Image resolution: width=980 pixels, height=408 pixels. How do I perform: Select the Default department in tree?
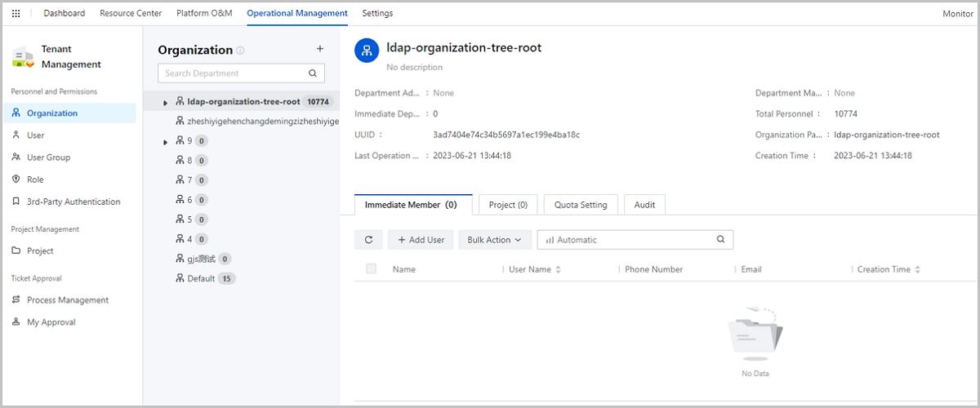point(201,279)
